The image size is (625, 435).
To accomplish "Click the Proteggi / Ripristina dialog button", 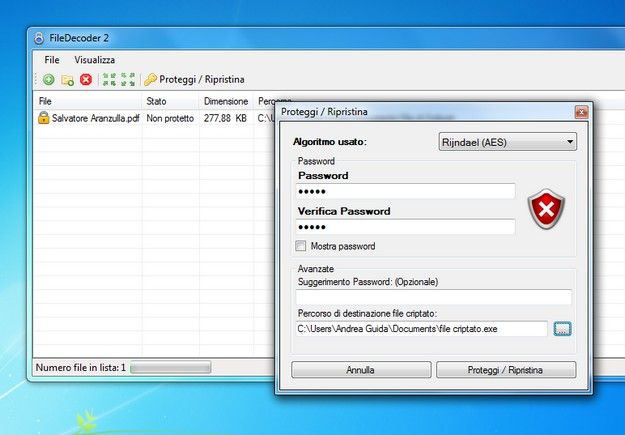I will (506, 370).
